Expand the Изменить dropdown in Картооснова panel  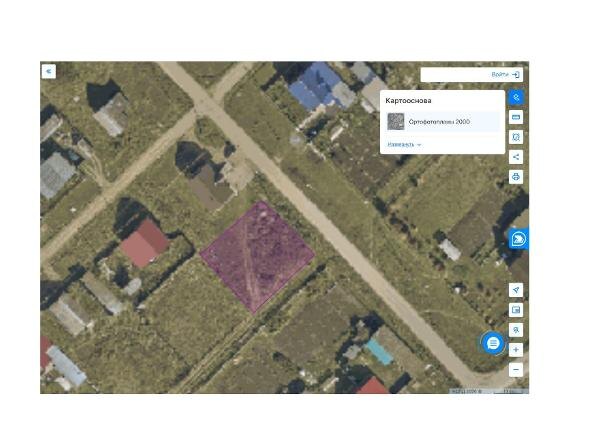click(404, 145)
